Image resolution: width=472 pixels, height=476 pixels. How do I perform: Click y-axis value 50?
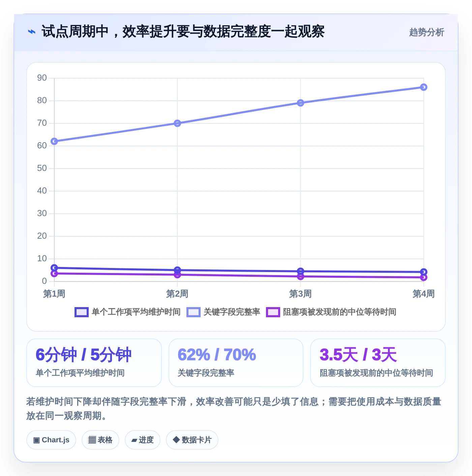(42, 168)
